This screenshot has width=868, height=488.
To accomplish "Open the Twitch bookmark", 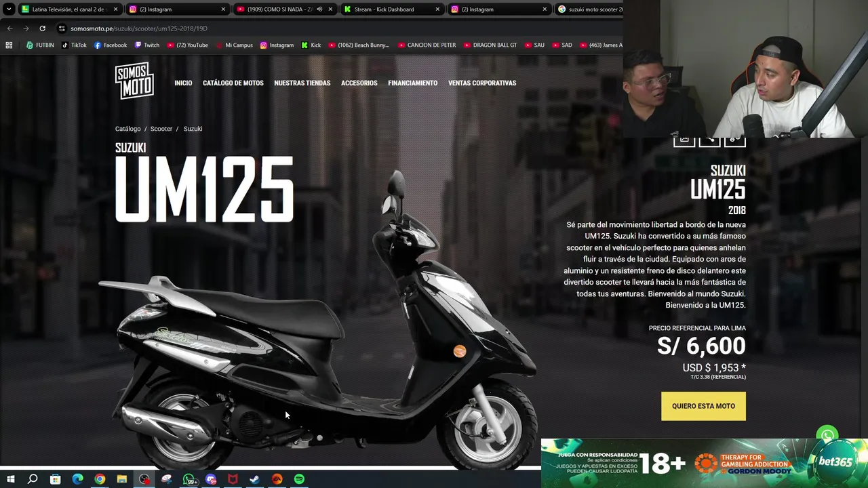I will coord(147,45).
